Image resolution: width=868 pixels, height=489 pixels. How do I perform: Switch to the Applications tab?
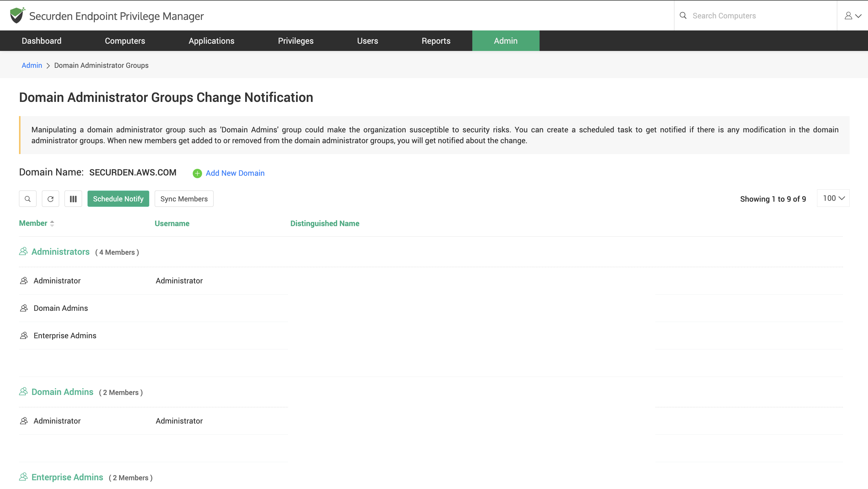click(212, 41)
